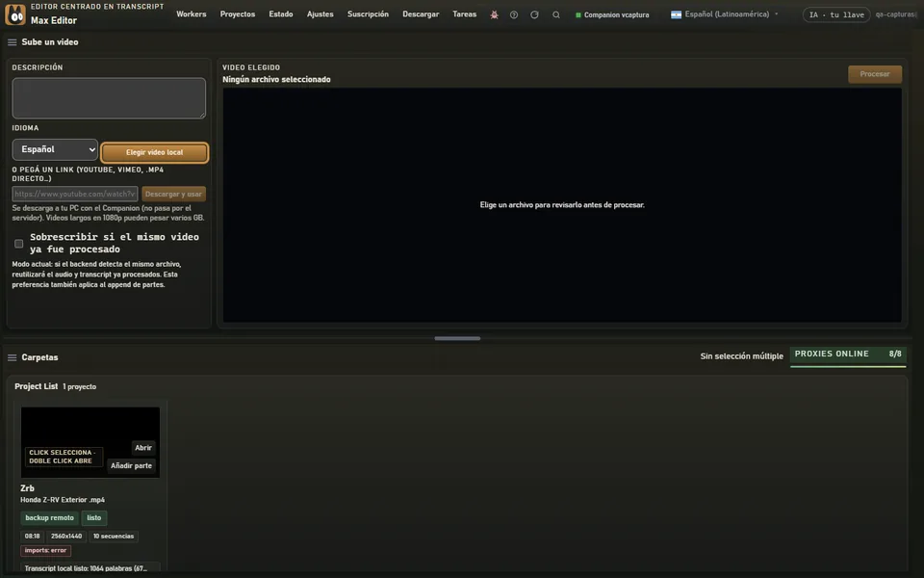
Task: Click the 2560x1440 resolution badge
Action: coord(66,537)
